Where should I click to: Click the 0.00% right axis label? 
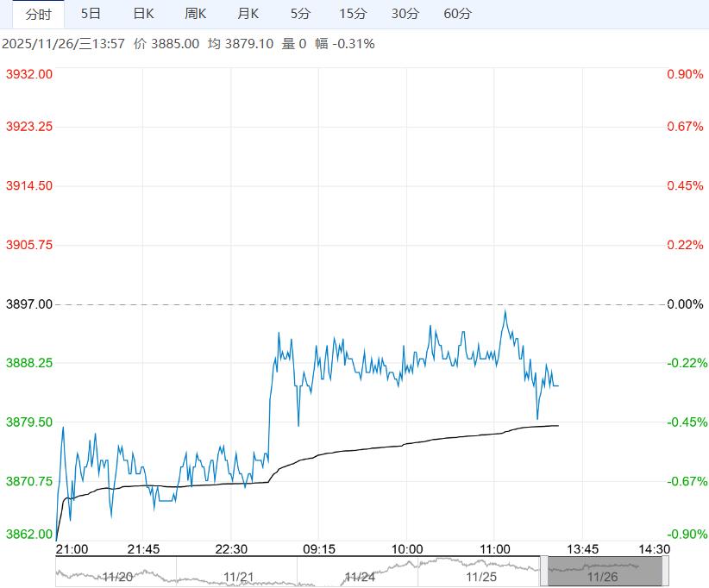pyautogui.click(x=685, y=304)
